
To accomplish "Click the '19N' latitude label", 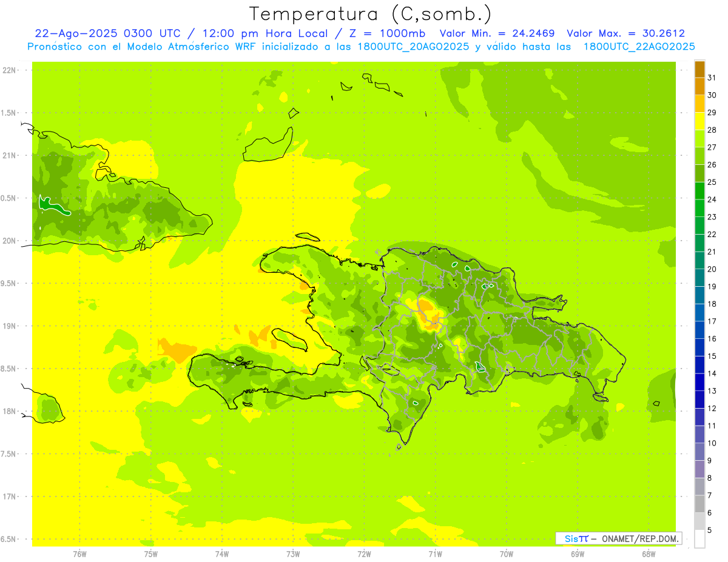I will tap(8, 326).
